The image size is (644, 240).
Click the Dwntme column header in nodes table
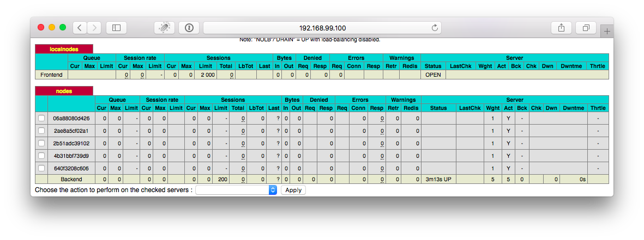(x=573, y=108)
